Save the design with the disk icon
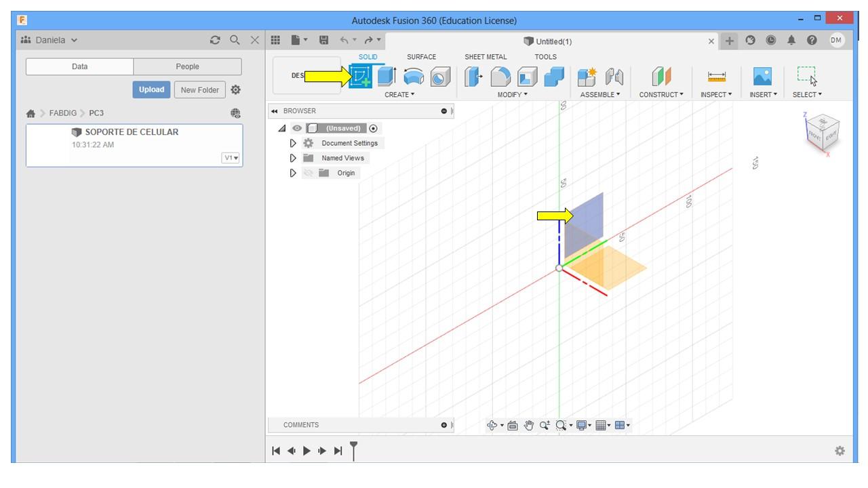The width and height of the screenshot is (868, 488). tap(323, 41)
